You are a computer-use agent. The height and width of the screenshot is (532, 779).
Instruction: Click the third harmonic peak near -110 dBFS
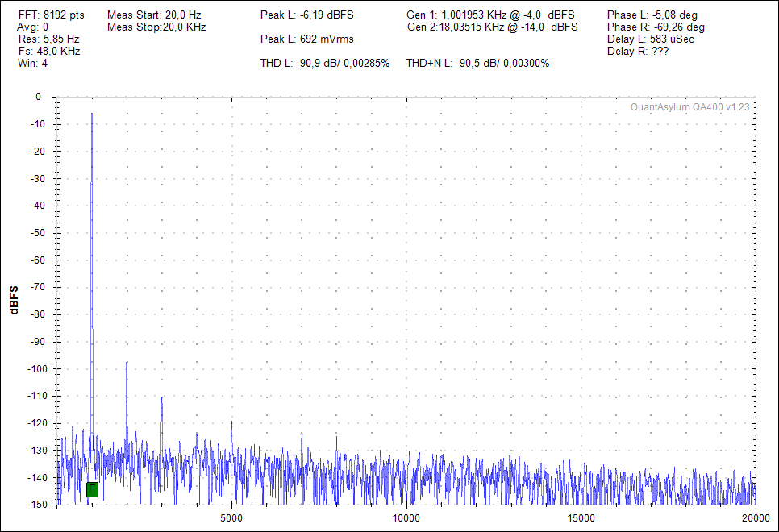click(161, 398)
